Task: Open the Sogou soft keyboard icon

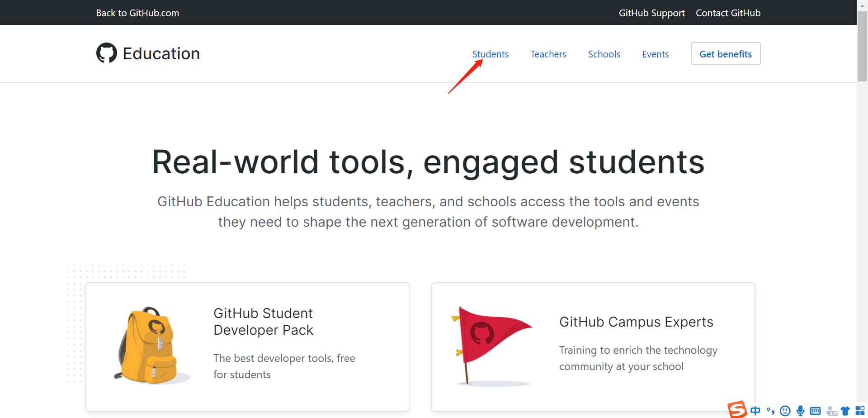Action: 816,411
